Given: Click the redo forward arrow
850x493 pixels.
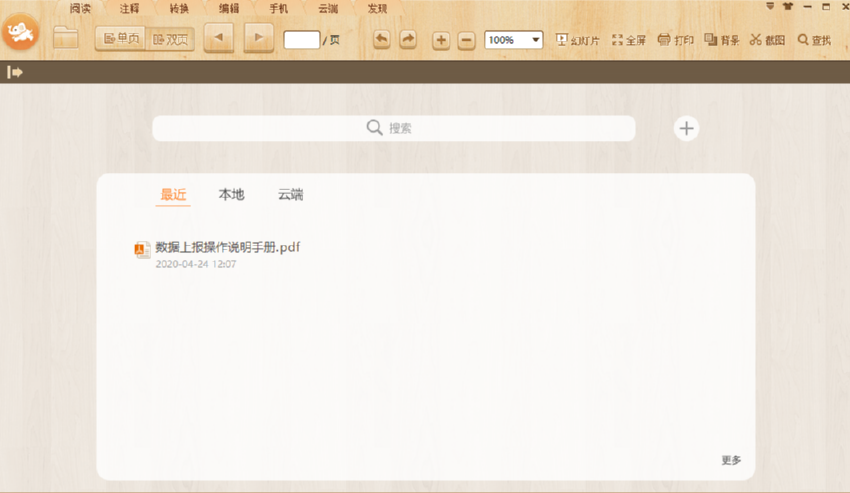Looking at the screenshot, I should click(408, 39).
